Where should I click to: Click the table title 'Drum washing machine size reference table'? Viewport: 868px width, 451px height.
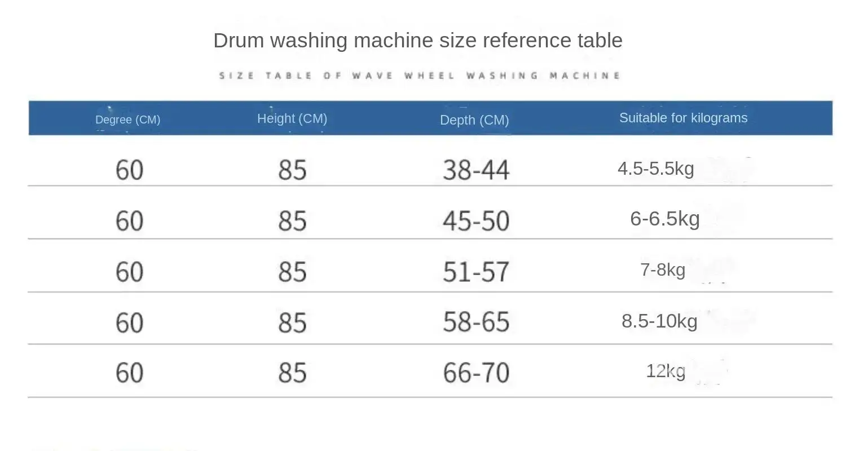click(x=418, y=41)
